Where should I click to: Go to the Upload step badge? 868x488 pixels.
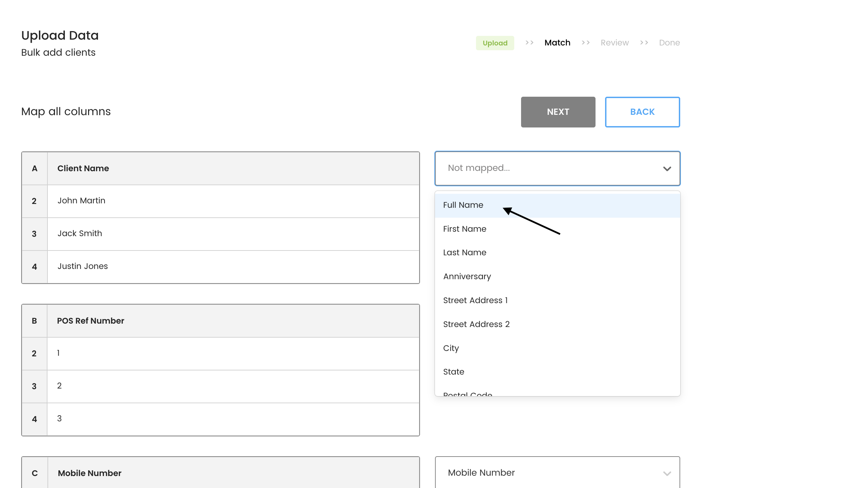[x=495, y=43]
